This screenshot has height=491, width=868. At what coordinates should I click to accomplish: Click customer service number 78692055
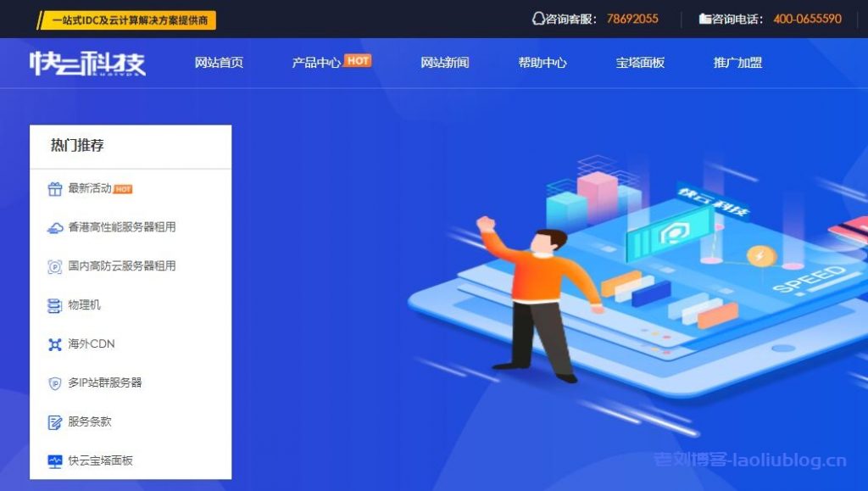(632, 19)
